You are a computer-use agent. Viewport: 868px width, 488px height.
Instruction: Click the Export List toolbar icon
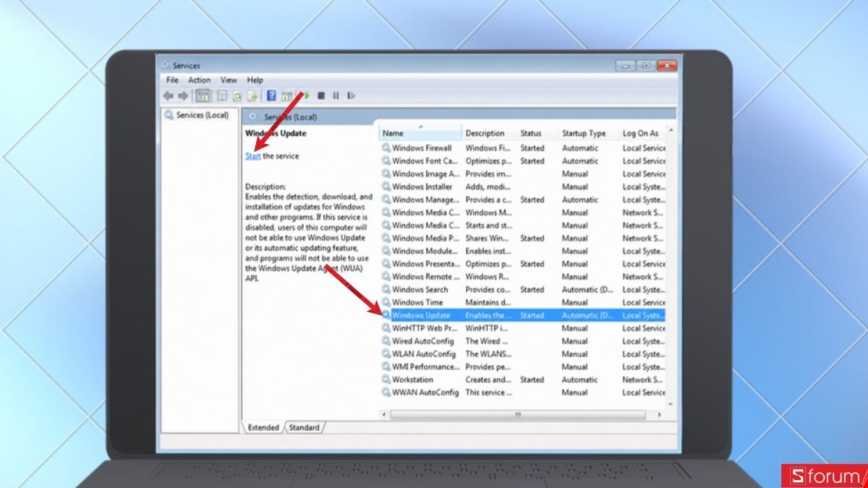[x=252, y=95]
